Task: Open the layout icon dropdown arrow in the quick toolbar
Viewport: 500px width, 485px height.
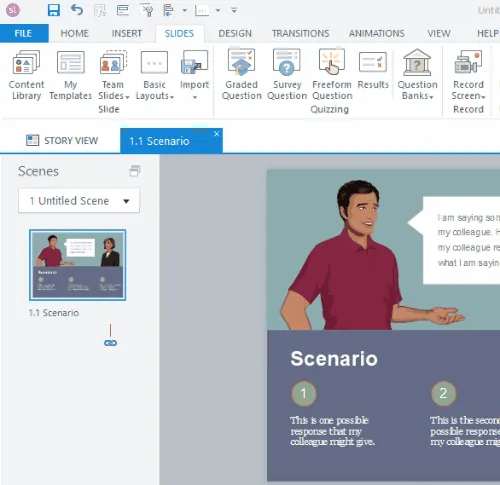Action: pyautogui.click(x=218, y=10)
